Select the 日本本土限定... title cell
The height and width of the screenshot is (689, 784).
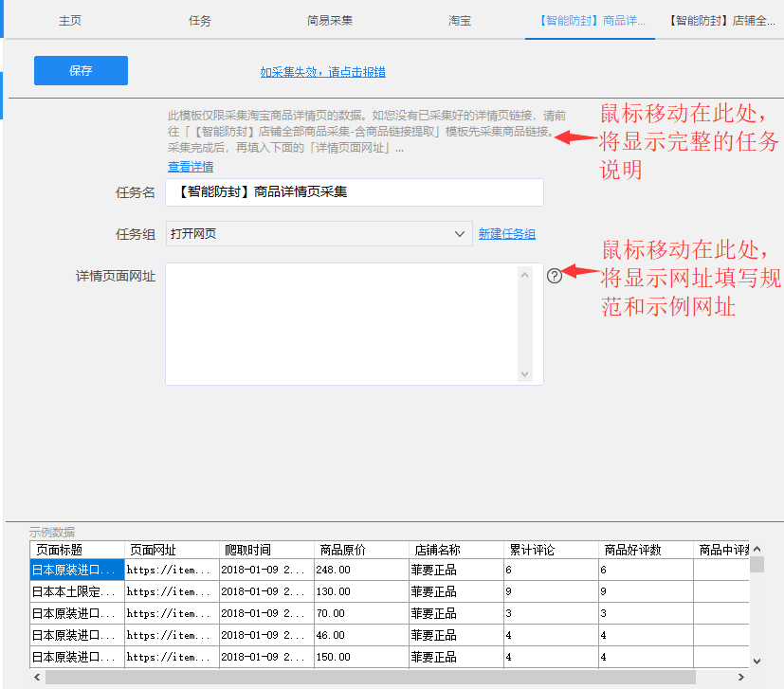77,591
